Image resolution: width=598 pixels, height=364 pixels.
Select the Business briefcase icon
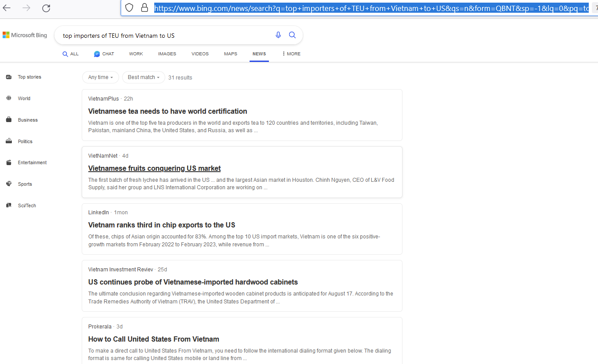click(9, 120)
